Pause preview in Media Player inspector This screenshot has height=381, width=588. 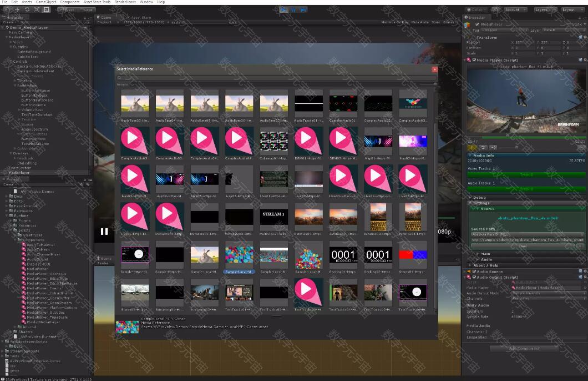(x=473, y=148)
